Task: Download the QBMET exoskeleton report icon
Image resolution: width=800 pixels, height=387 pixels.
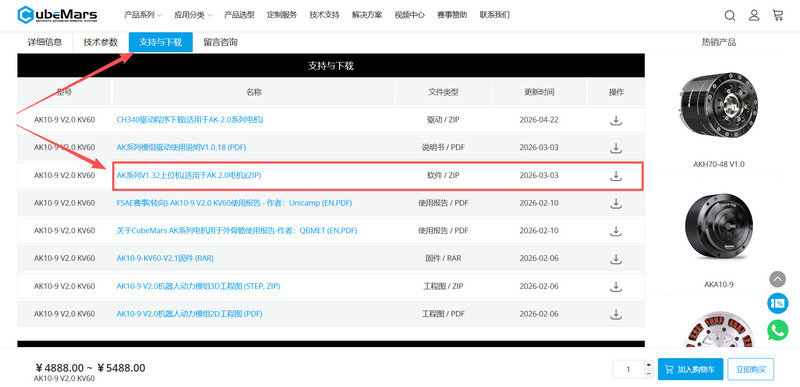Action: click(x=616, y=230)
